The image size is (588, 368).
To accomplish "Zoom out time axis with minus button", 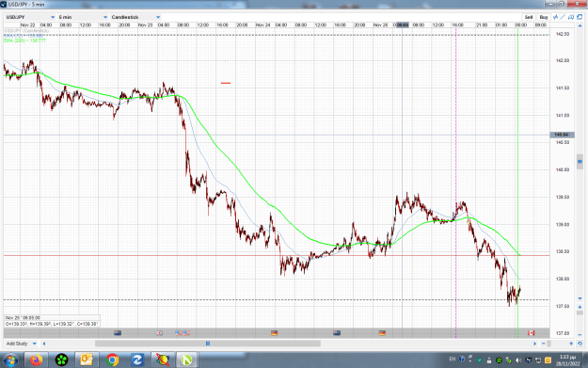I will point(543,344).
